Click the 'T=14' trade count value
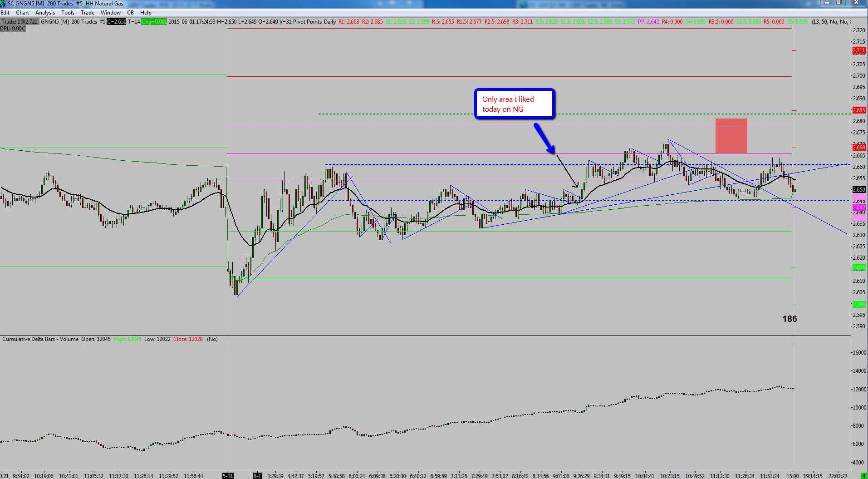The width and height of the screenshot is (868, 479). point(134,22)
